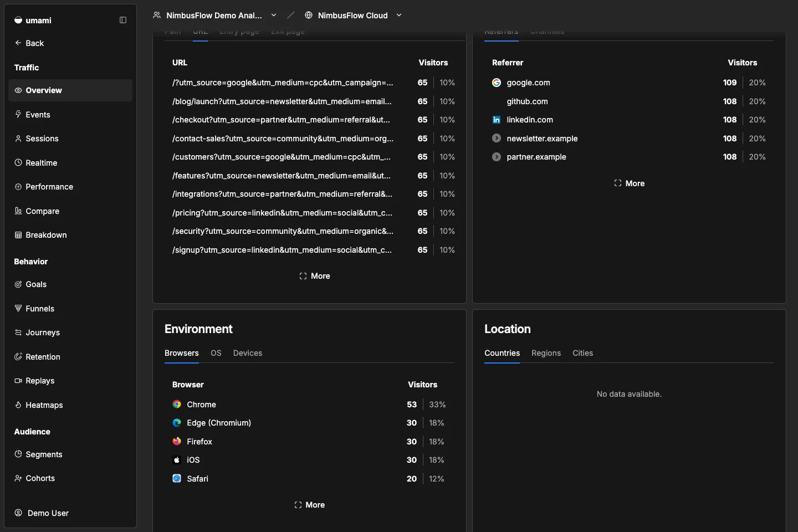Screen dimensions: 798x532
Task: Open the newsletter.example referrer link
Action: pyautogui.click(x=542, y=139)
